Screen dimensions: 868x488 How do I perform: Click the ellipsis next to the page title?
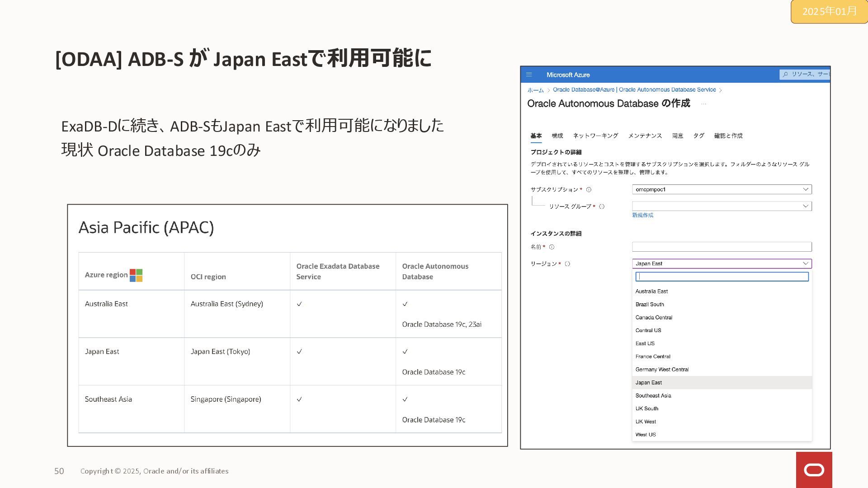(703, 104)
